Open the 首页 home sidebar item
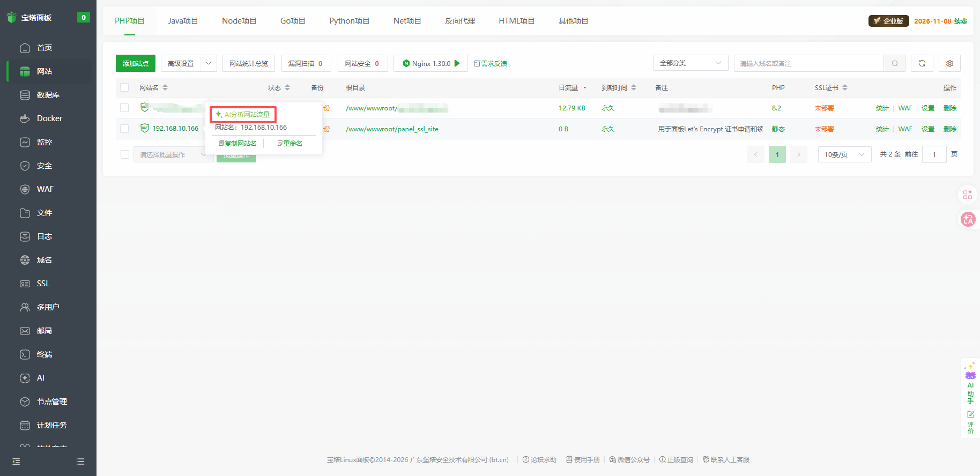The width and height of the screenshot is (980, 476). point(44,48)
